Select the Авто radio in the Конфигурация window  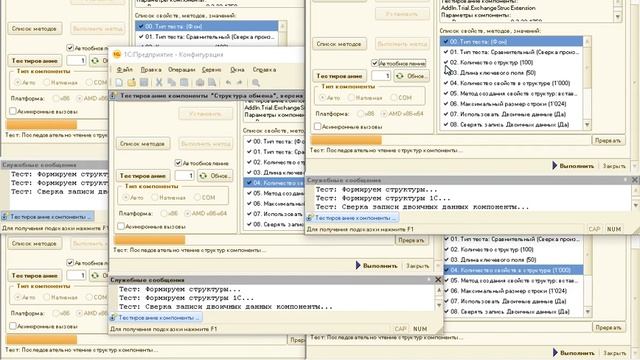click(x=126, y=197)
